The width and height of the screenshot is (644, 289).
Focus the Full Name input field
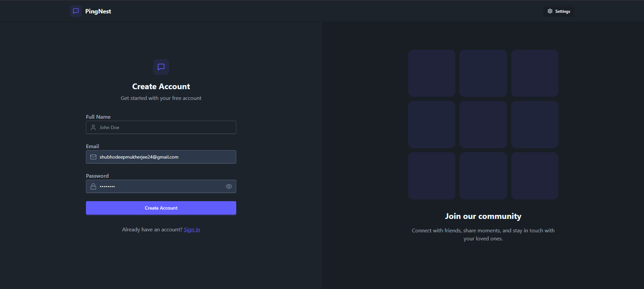(161, 127)
